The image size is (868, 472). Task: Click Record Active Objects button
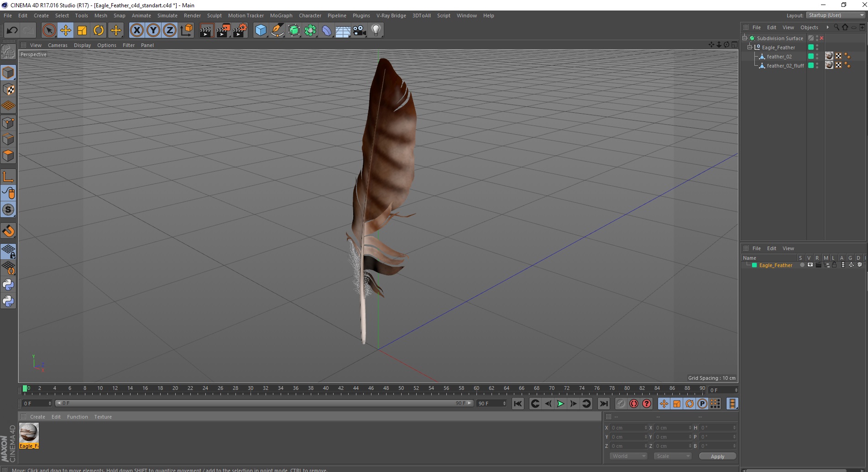[621, 404]
